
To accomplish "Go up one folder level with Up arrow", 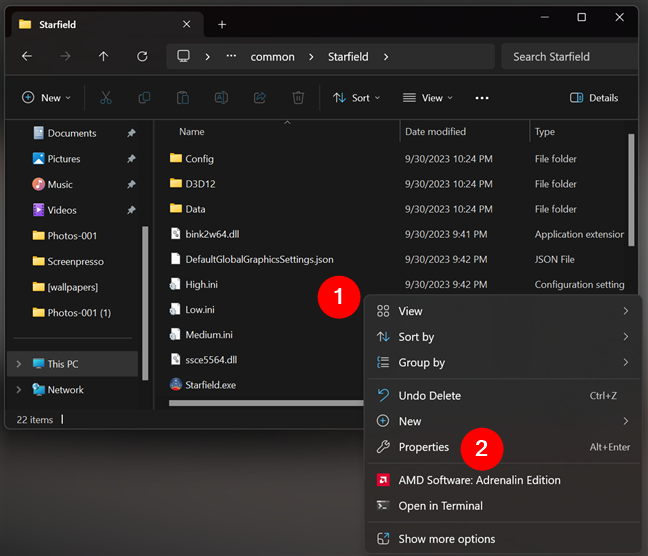I will click(x=103, y=57).
